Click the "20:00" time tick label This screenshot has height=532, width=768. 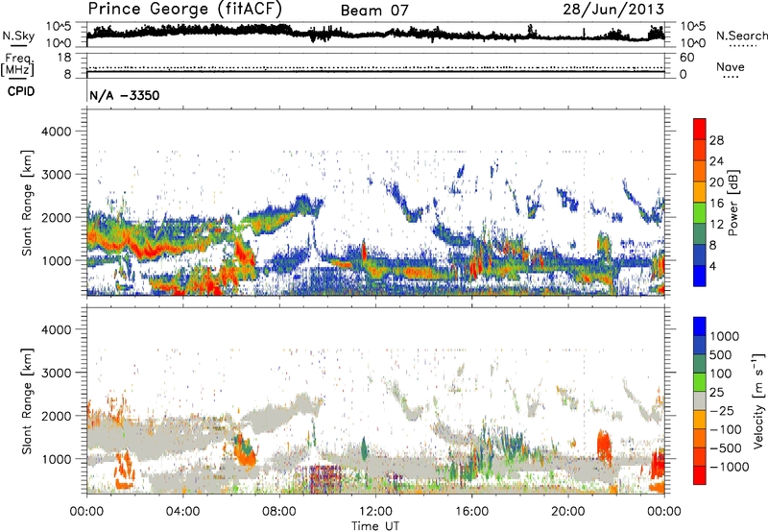point(567,512)
